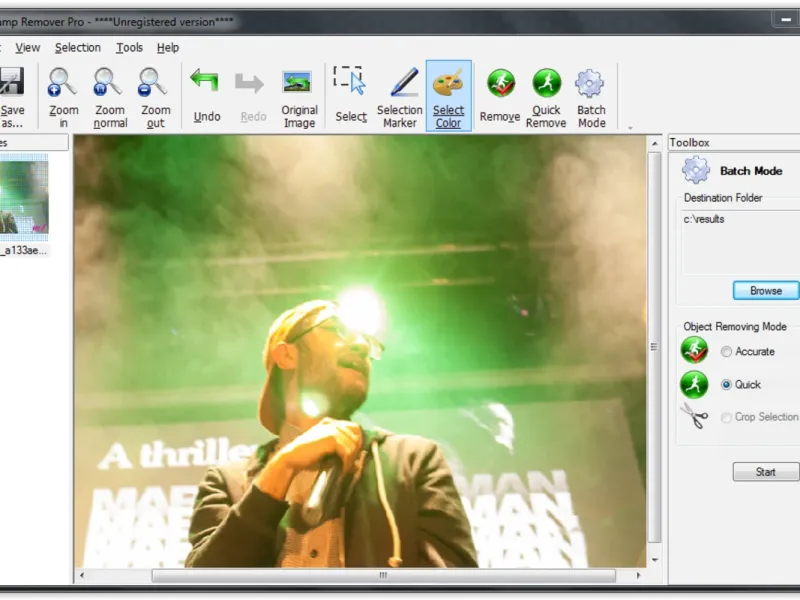800x600 pixels.
Task: Select the Crop Selection radio button
Action: [x=726, y=417]
